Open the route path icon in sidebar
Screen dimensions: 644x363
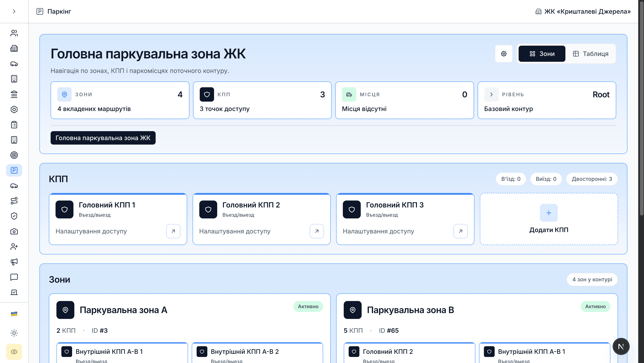(x=14, y=201)
